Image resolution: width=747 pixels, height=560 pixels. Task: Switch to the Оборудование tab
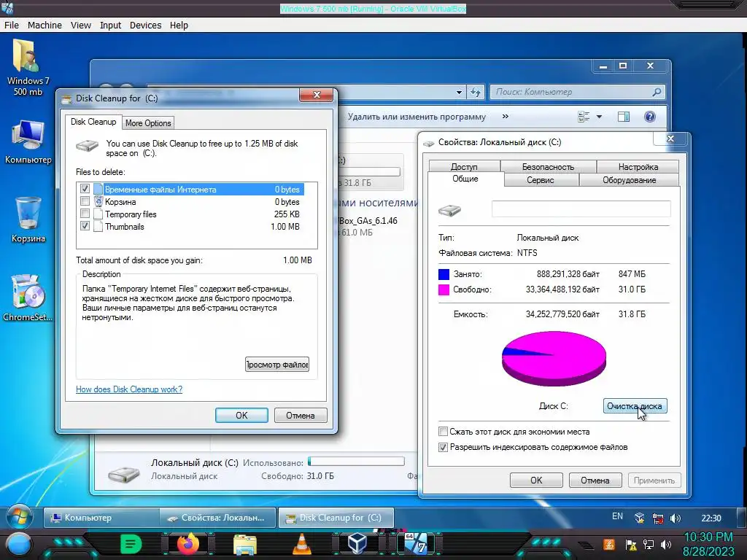point(630,179)
